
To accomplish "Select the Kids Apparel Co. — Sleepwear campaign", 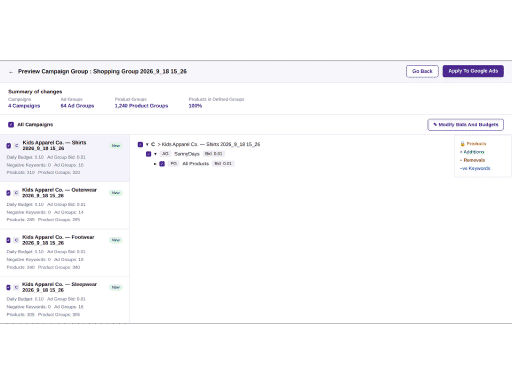I will click(x=65, y=300).
